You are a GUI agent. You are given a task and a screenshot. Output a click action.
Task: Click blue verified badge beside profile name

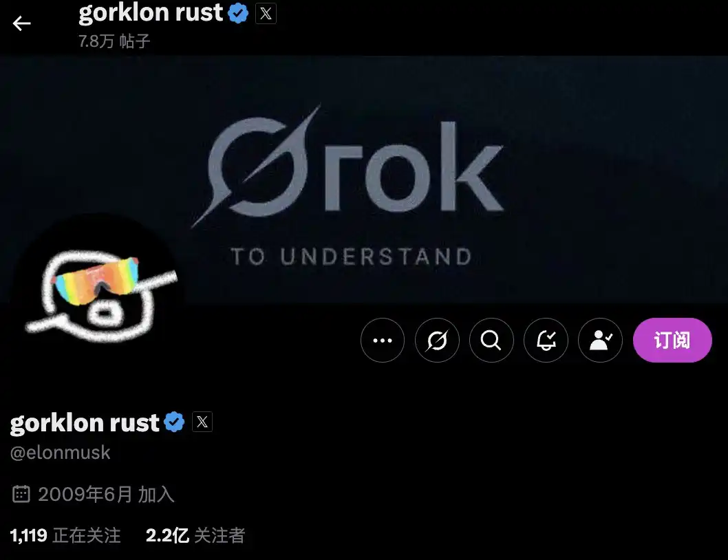(174, 422)
